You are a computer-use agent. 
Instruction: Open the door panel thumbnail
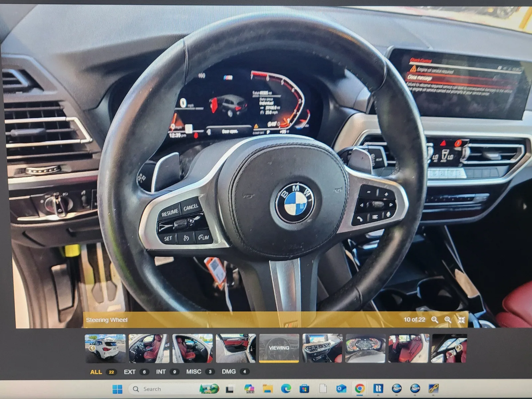(236, 348)
